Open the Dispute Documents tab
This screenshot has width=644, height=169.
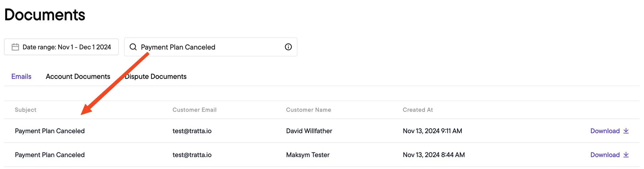pyautogui.click(x=156, y=76)
